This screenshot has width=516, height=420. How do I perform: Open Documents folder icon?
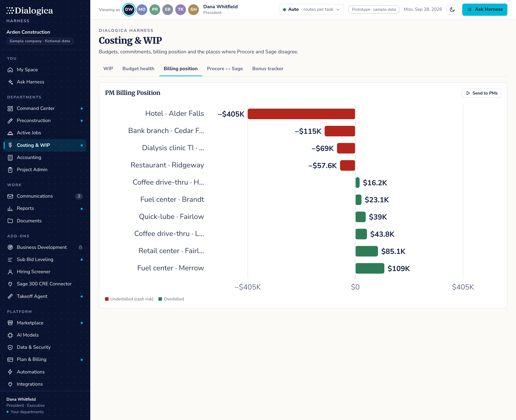[10, 221]
